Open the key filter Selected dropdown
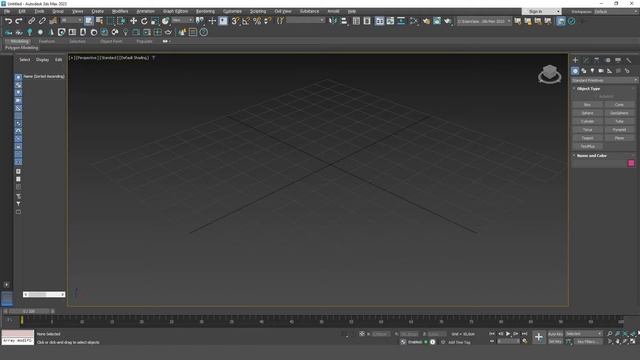Image resolution: width=640 pixels, height=360 pixels. pyautogui.click(x=584, y=334)
